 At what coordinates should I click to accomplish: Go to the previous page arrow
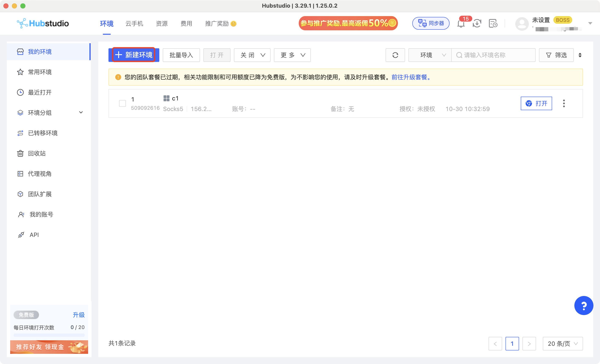tap(495, 343)
